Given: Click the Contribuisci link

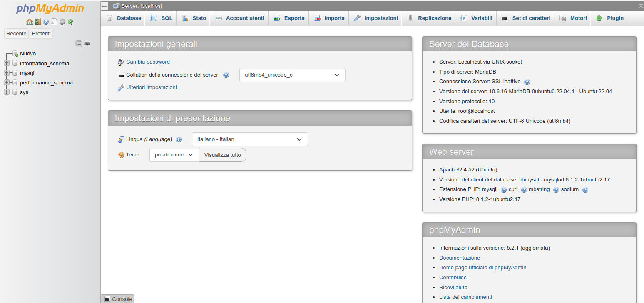Looking at the screenshot, I should click(453, 278).
